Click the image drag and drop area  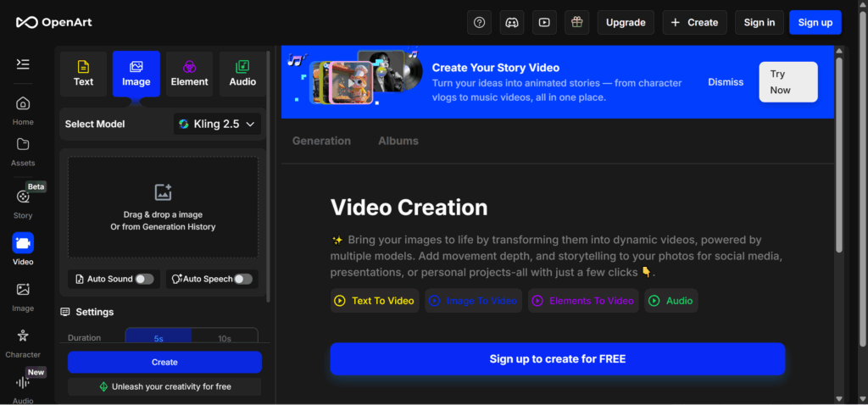click(x=164, y=207)
